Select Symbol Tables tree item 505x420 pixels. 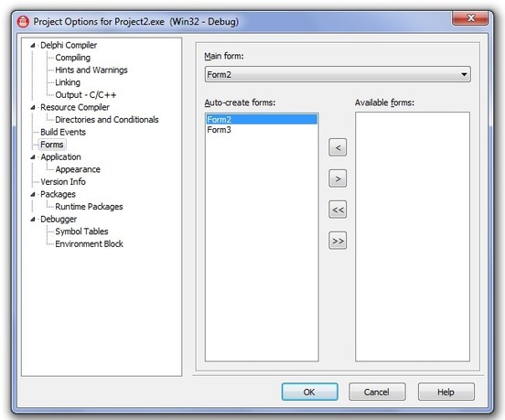point(81,232)
